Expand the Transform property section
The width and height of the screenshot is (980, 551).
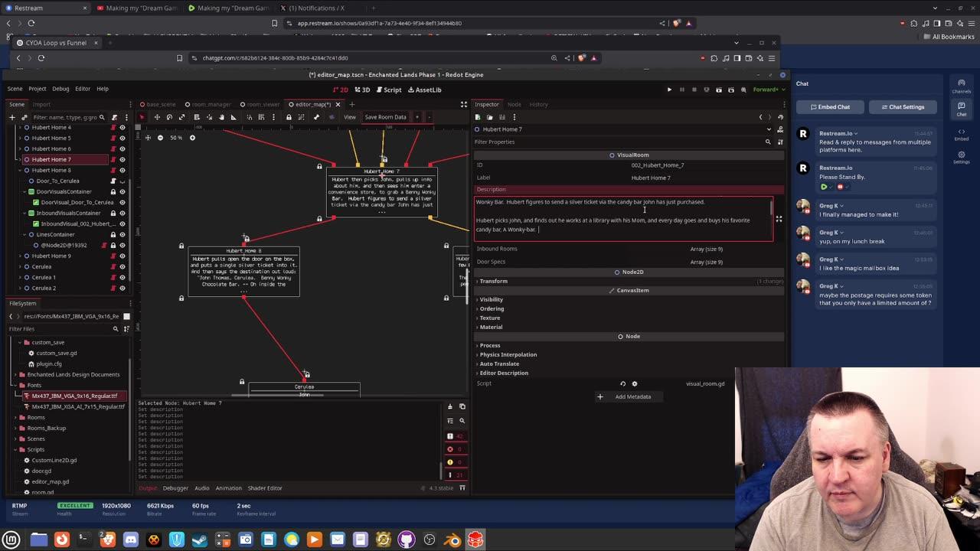494,281
